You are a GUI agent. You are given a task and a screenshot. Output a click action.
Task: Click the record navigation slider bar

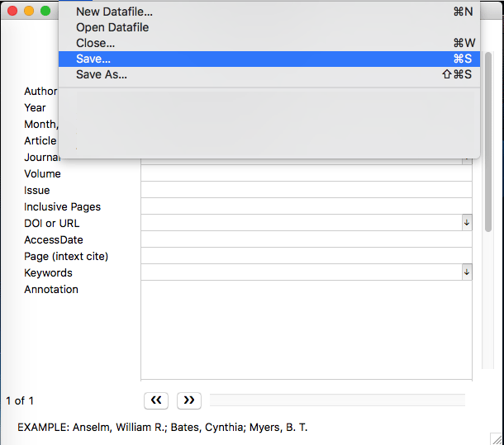pos(337,400)
